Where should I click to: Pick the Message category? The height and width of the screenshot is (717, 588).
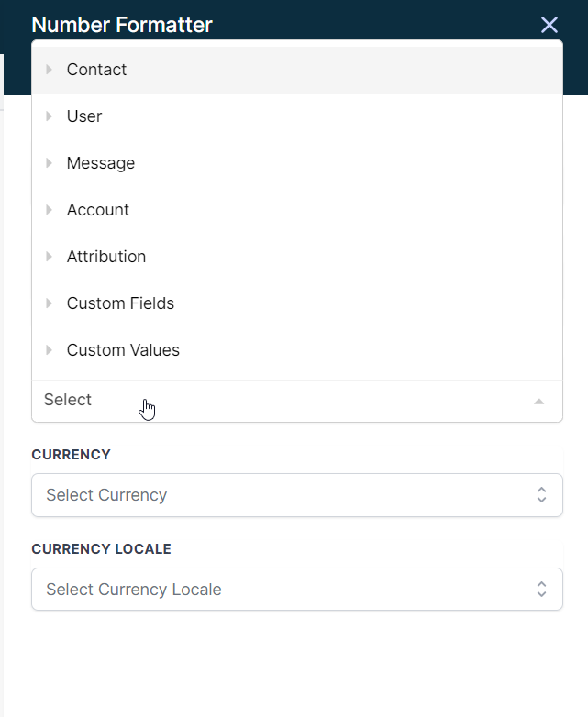point(297,163)
